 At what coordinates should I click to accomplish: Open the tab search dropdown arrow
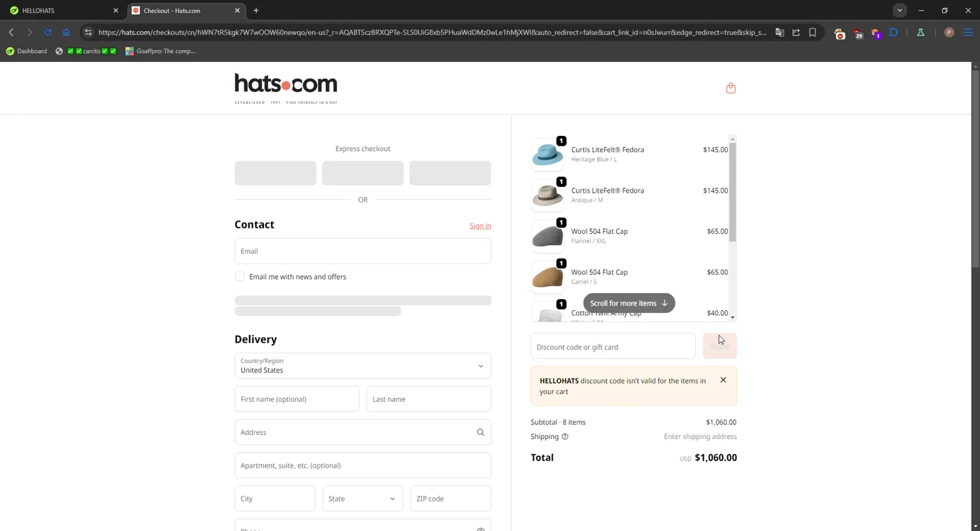point(900,10)
